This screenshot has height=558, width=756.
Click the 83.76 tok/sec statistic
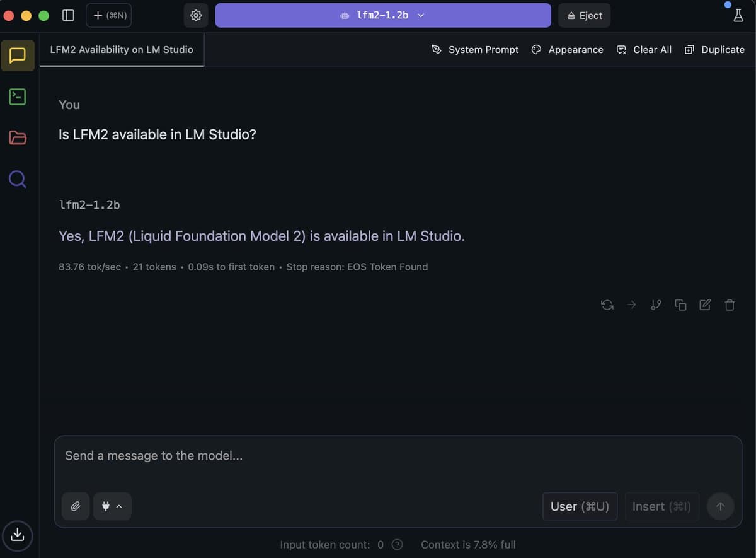click(89, 267)
